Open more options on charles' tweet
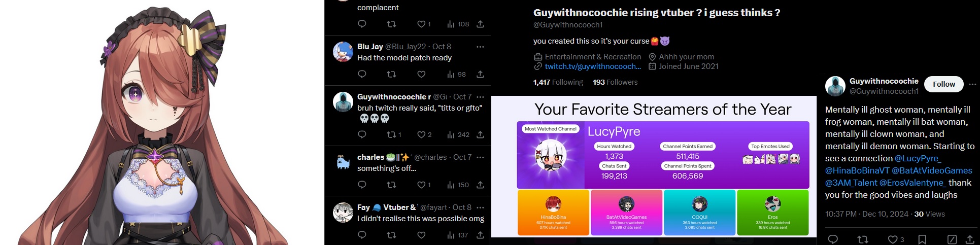 tap(480, 157)
